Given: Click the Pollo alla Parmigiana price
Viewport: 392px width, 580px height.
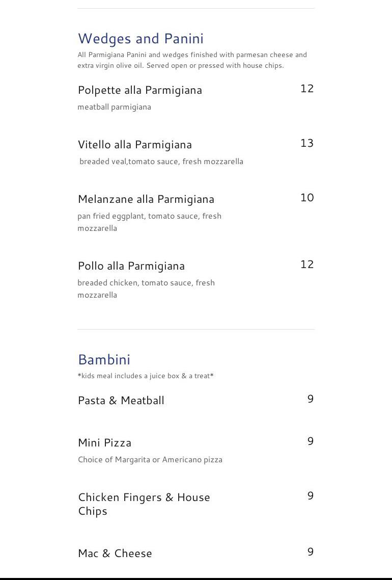Looking at the screenshot, I should (307, 265).
